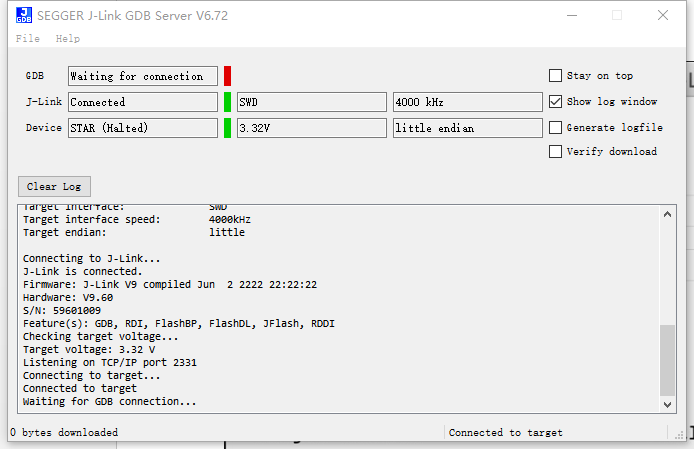Uncheck Show log window

pyautogui.click(x=555, y=101)
